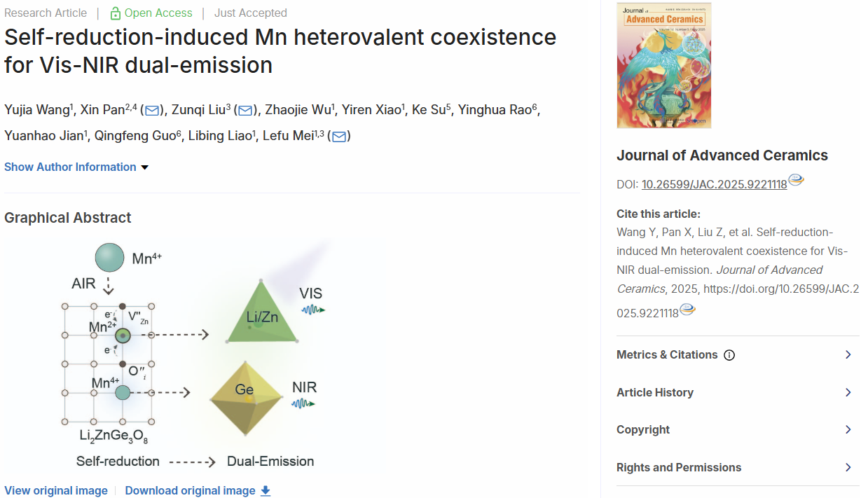Screen dimensions: 868x498
Task: Click Lefu Mei's email envelope icon
Action: point(339,137)
